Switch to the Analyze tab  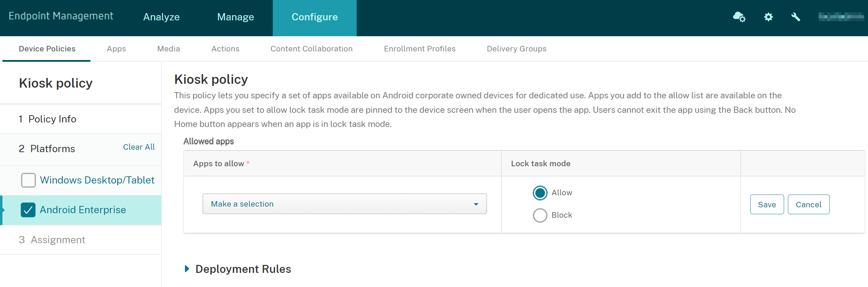(161, 17)
